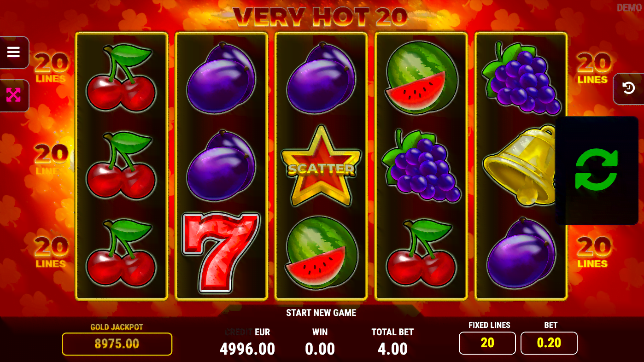644x362 pixels.
Task: Click the grapes at top of fifth reel
Action: coord(521,77)
